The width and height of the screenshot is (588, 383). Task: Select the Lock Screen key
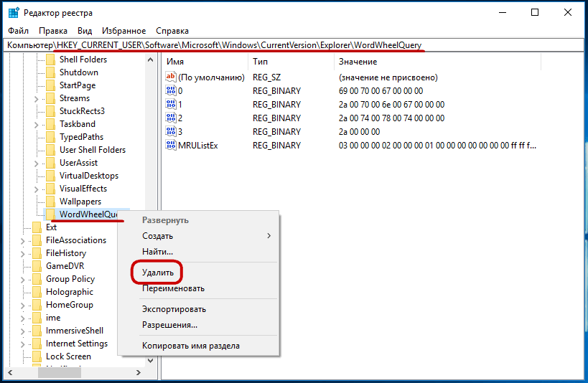[x=68, y=356]
